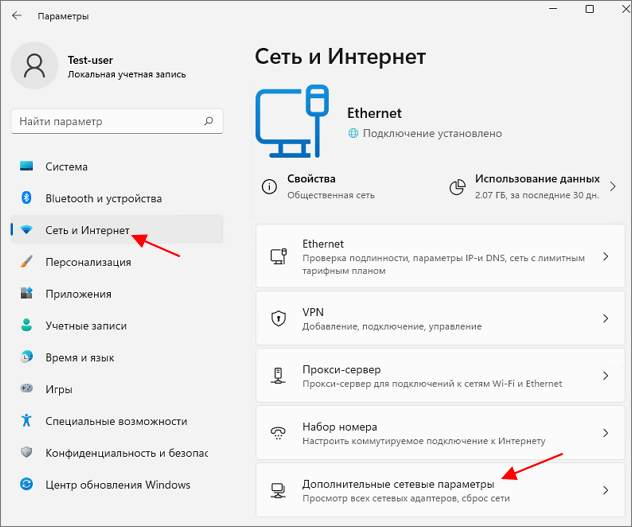Click 'Просмотр всех сетевых адаптеров, сброс сети' text
The image size is (632, 527).
[x=406, y=498]
